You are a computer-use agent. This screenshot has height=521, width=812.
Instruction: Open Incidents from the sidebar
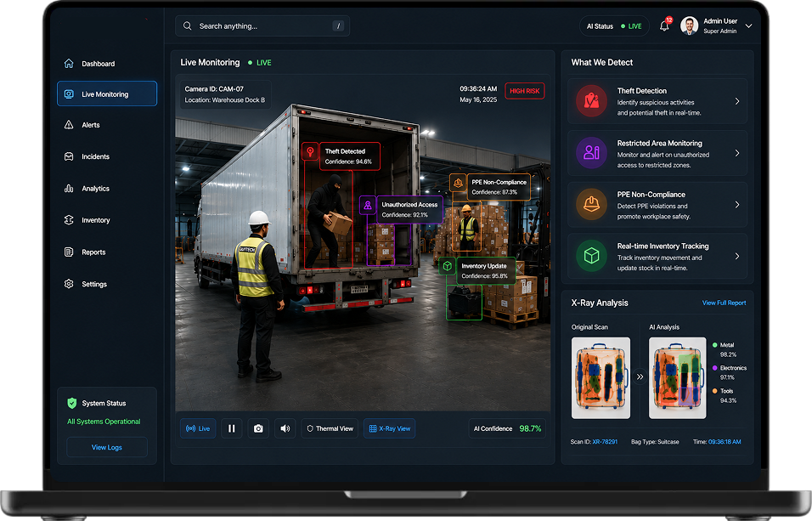tap(107, 156)
